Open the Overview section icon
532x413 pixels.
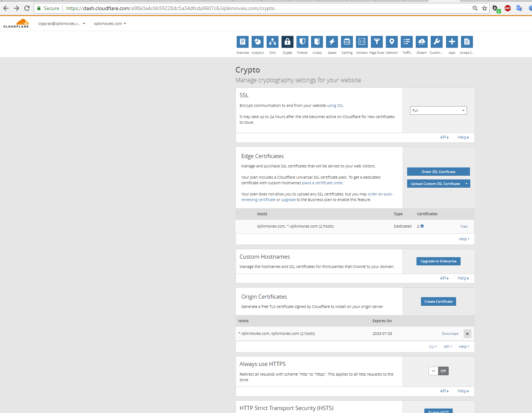point(243,42)
